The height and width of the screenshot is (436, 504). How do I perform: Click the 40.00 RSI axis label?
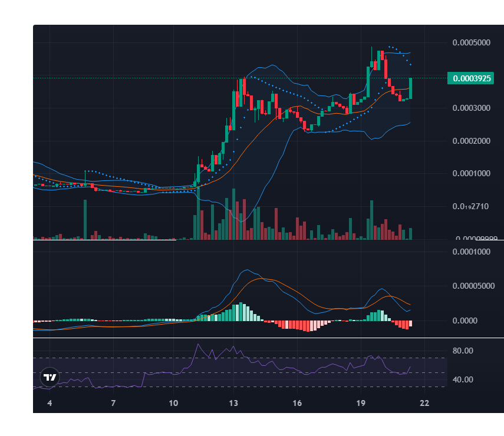463,379
